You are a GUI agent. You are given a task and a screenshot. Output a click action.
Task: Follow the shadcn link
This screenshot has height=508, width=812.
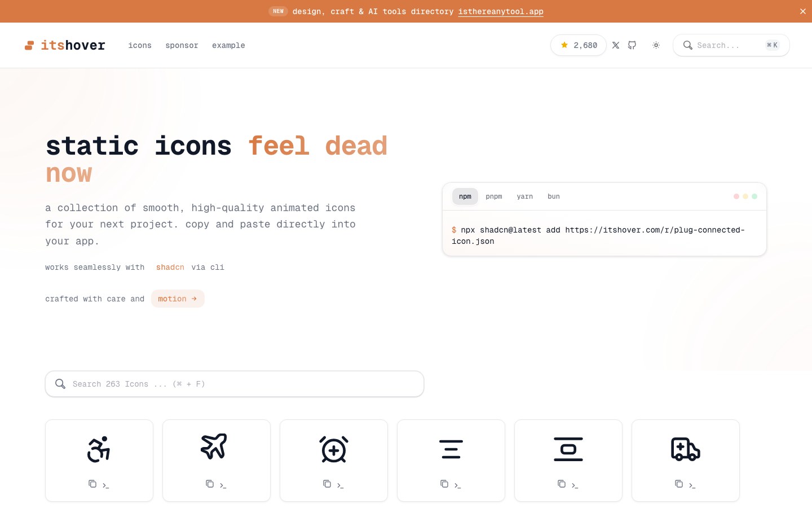point(170,267)
